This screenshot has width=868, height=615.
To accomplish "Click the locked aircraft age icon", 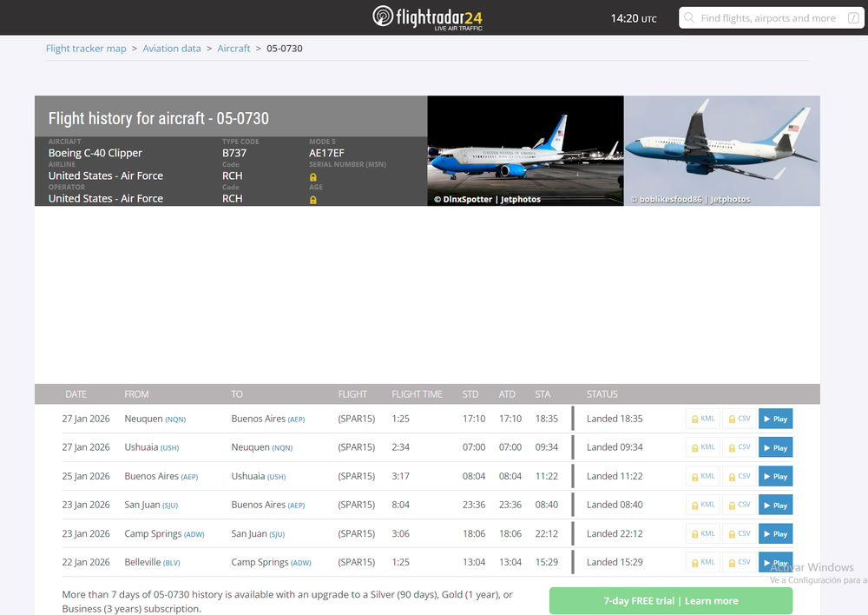I will coord(313,200).
